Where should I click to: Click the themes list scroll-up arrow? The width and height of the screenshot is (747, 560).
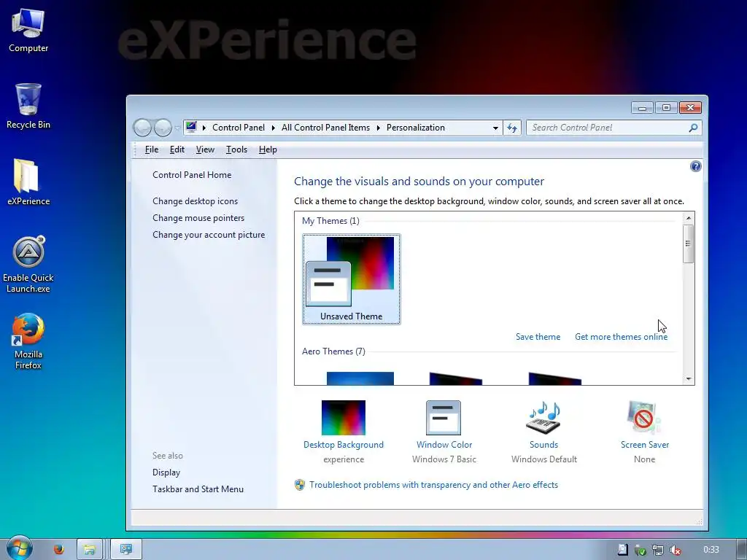[689, 217]
